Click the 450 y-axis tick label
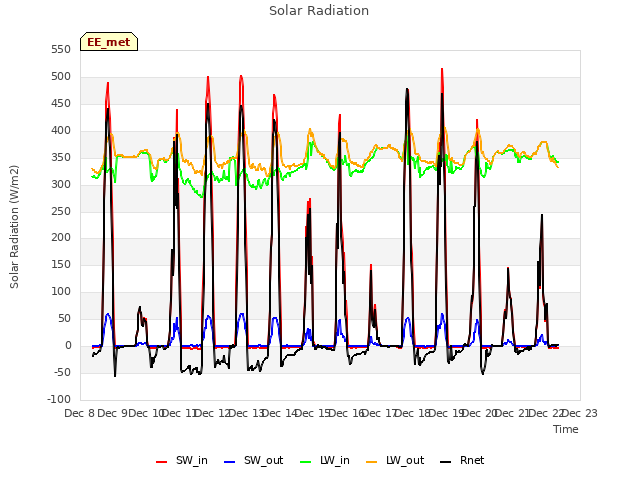This screenshot has height=480, width=640. (61, 104)
